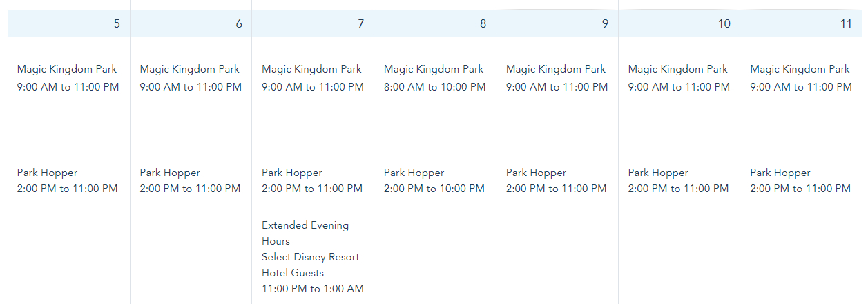Screen dimensions: 868x304
Task: Click the day 7 date header
Action: pos(361,23)
